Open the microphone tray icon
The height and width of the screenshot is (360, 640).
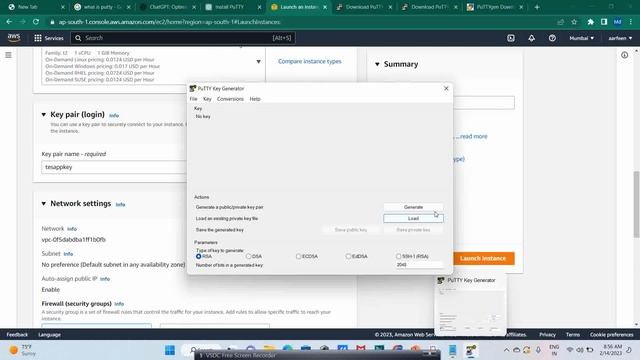(538, 350)
